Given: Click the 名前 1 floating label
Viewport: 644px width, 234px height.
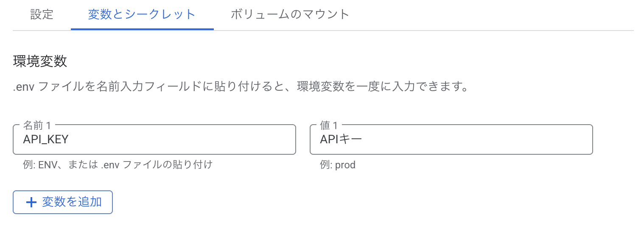Looking at the screenshot, I should coord(37,125).
